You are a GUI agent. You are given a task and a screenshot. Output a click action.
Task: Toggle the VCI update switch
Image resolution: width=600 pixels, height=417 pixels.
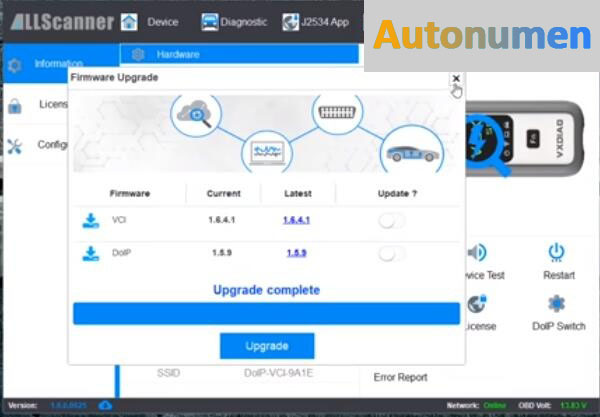click(x=391, y=221)
